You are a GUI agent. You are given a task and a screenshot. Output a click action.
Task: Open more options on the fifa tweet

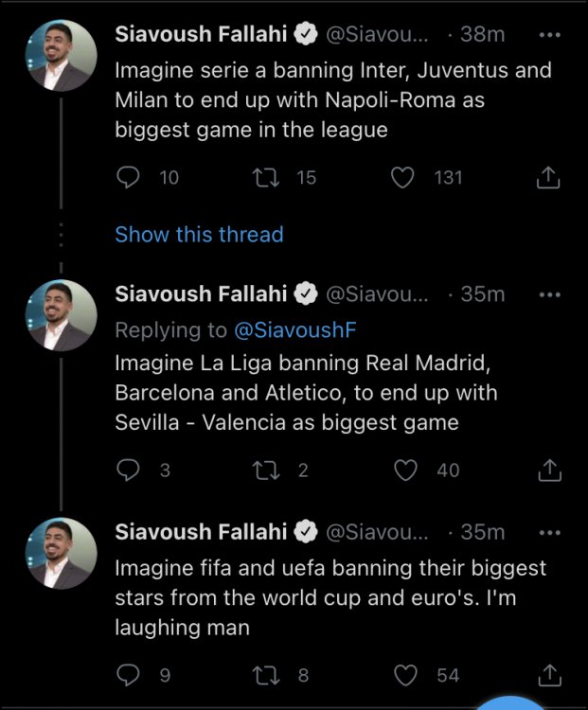pos(549,532)
